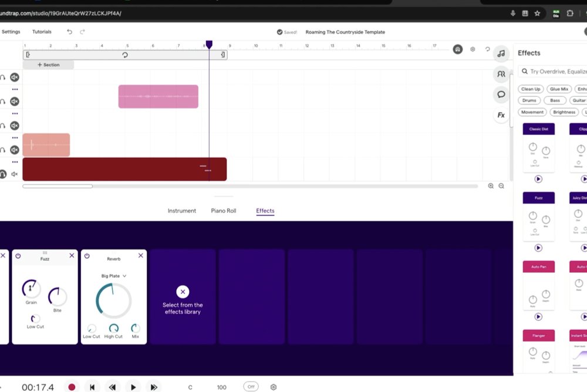This screenshot has height=392, width=587.
Task: Open the three-dot menu of the empty third track
Action: [15, 113]
